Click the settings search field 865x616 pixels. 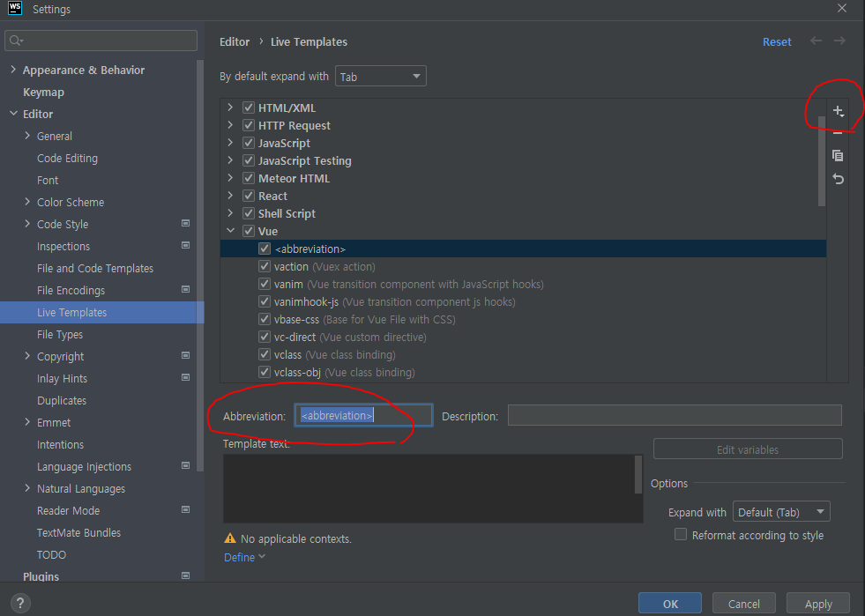pyautogui.click(x=101, y=41)
